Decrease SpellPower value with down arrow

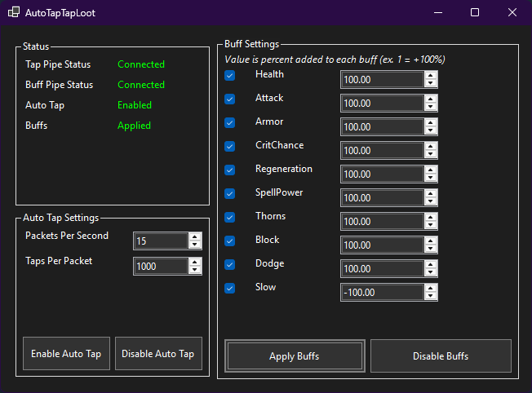tap(431, 201)
